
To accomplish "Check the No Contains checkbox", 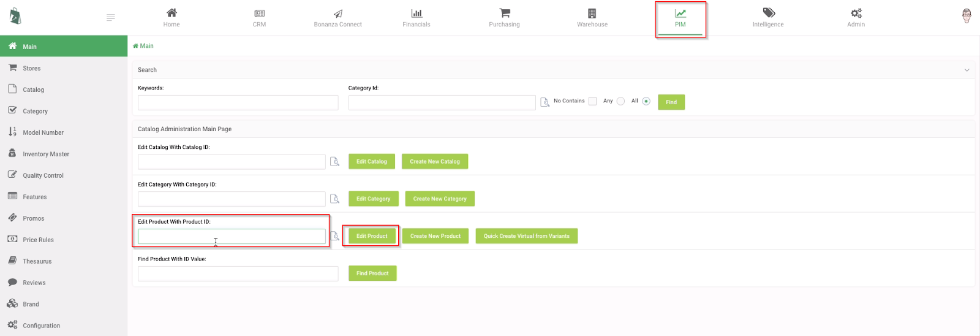I will click(x=593, y=101).
